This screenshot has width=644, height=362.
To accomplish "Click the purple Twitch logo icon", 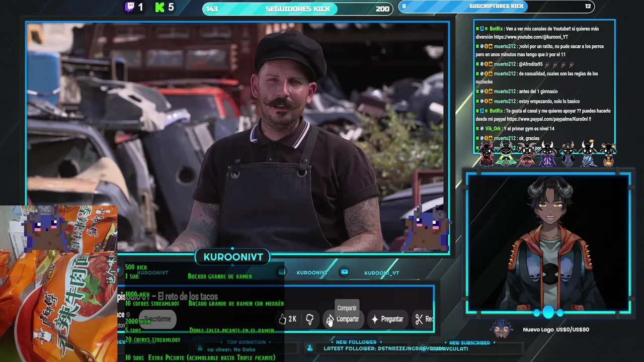I will (x=130, y=7).
